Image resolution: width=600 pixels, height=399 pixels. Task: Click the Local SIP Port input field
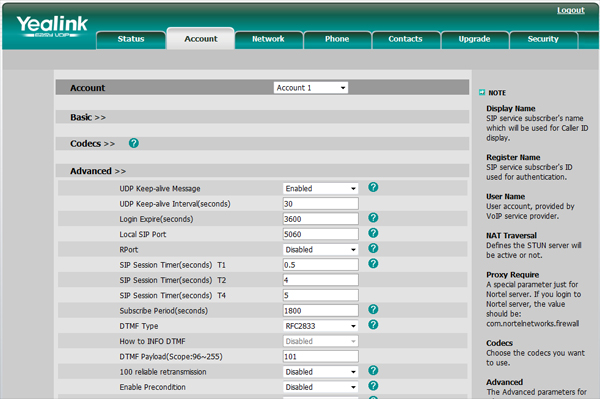click(321, 234)
